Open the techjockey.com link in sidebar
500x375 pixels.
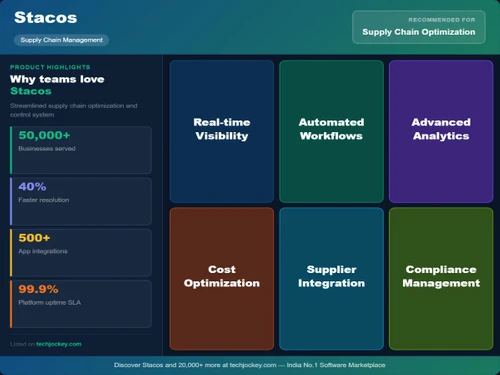point(59,344)
